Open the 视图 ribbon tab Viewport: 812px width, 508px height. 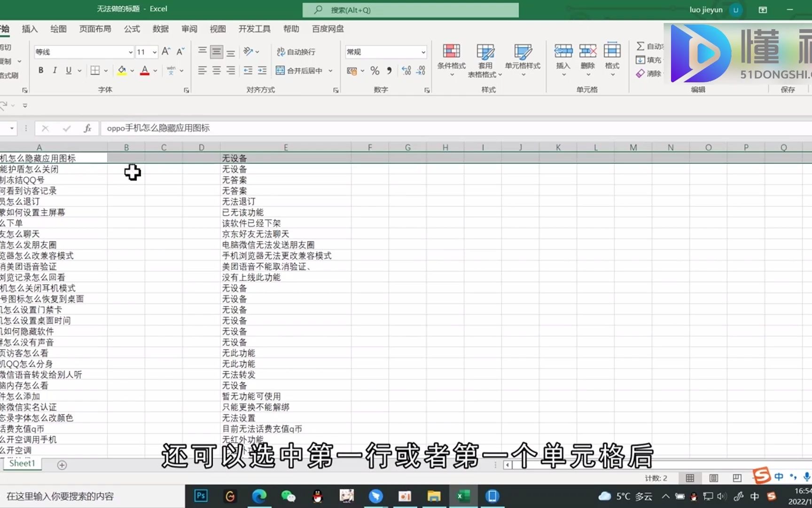pyautogui.click(x=217, y=29)
